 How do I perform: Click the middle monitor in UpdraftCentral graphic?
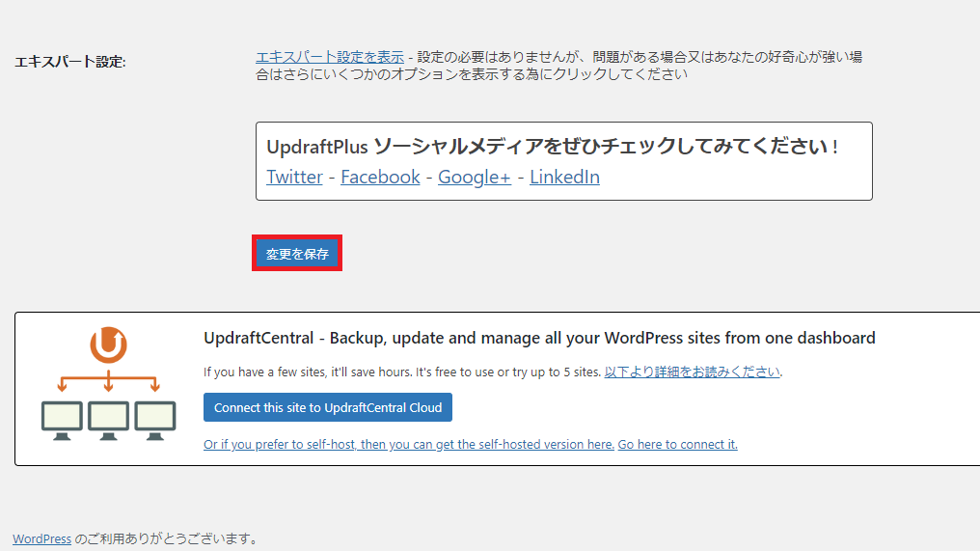click(x=108, y=417)
